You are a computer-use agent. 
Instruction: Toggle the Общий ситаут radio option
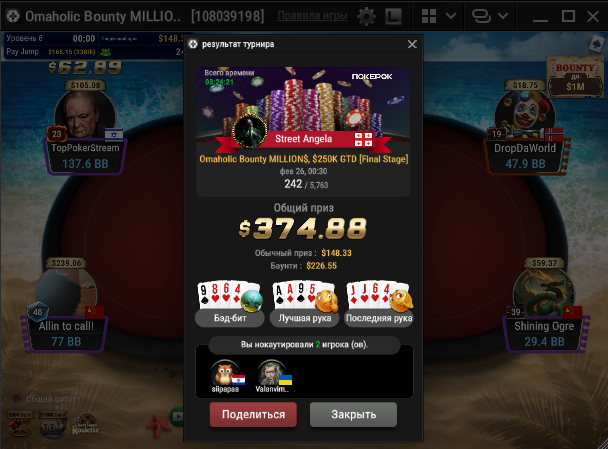click(x=17, y=399)
